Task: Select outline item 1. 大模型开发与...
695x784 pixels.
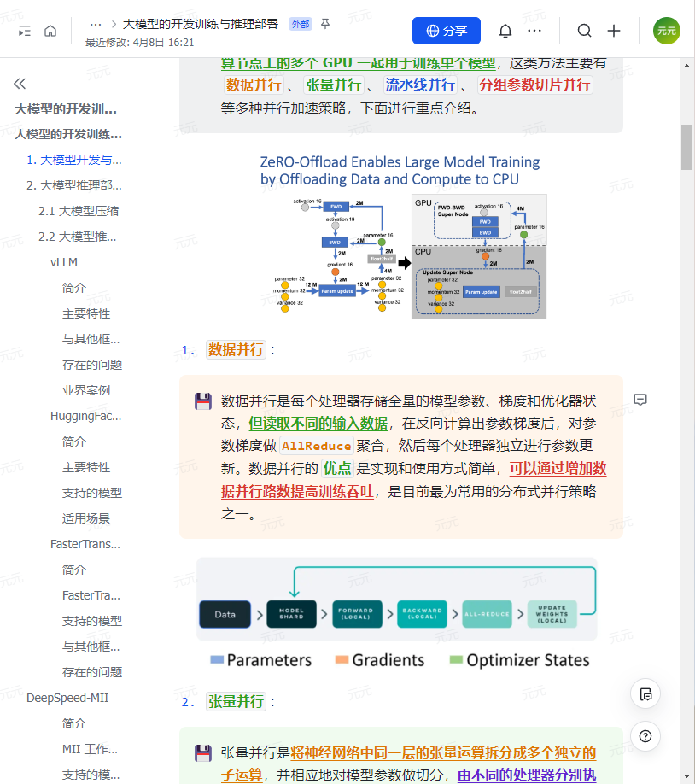Action: [x=74, y=160]
